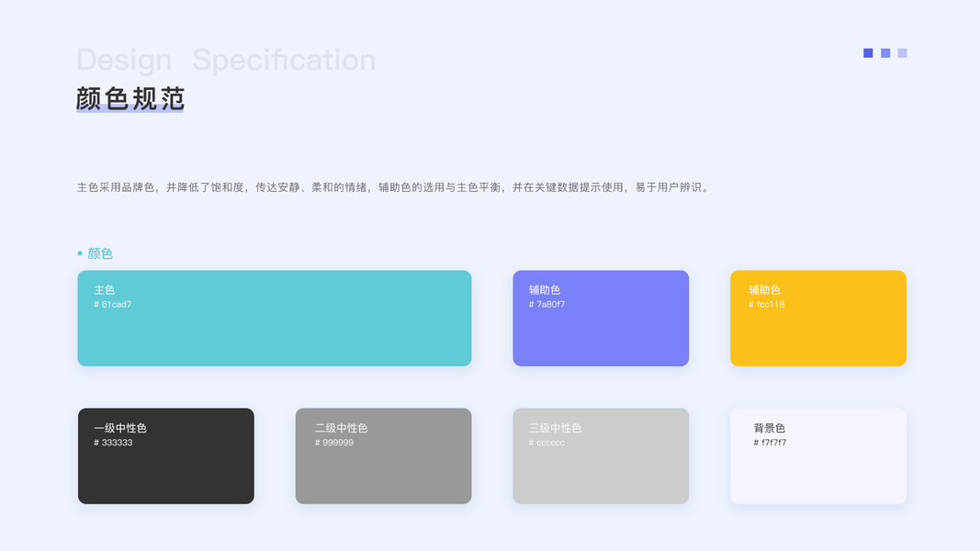Select the yellow auxiliary swatch #fcc118
This screenshot has height=551, width=980.
pos(818,318)
